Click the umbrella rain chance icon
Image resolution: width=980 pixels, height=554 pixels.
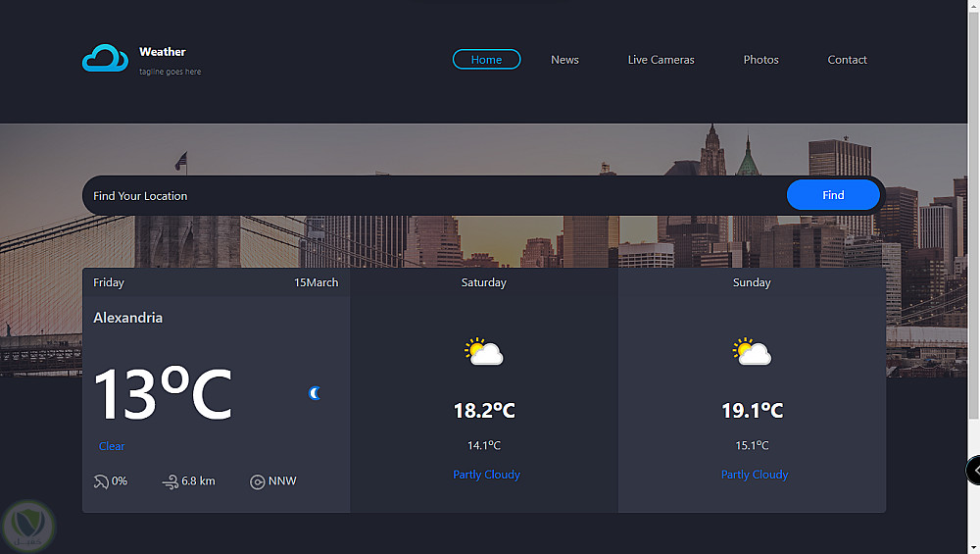101,481
